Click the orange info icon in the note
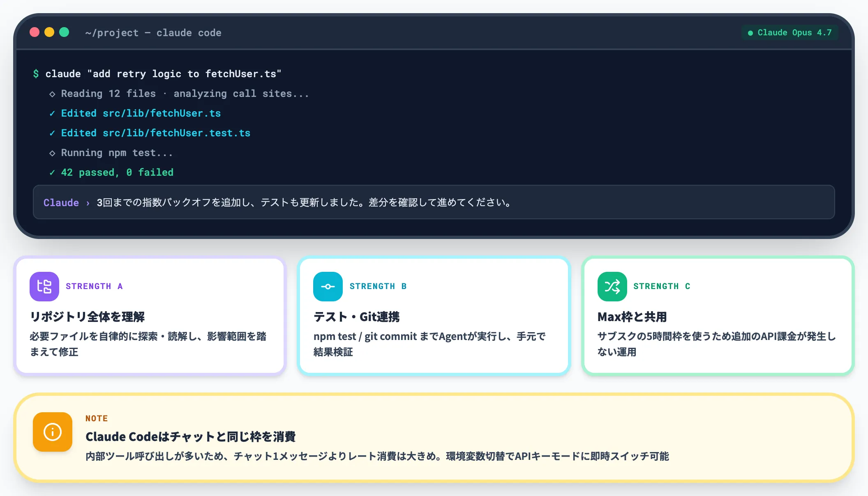The width and height of the screenshot is (868, 496). point(53,432)
